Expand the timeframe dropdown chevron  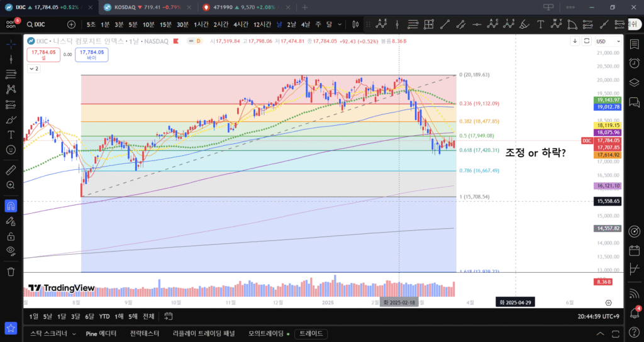(x=340, y=25)
